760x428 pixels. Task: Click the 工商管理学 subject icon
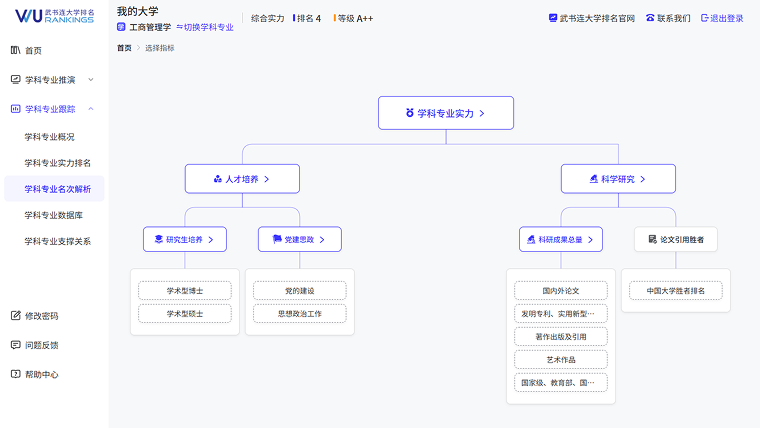click(x=121, y=27)
